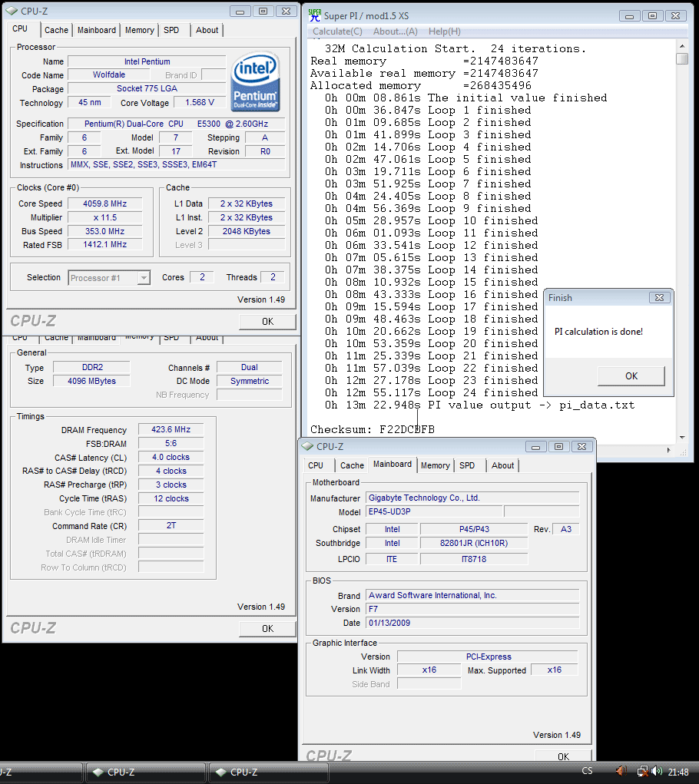Click the Manufacturer field Gigabyte Technology
Image resolution: width=699 pixels, height=784 pixels.
click(x=472, y=498)
